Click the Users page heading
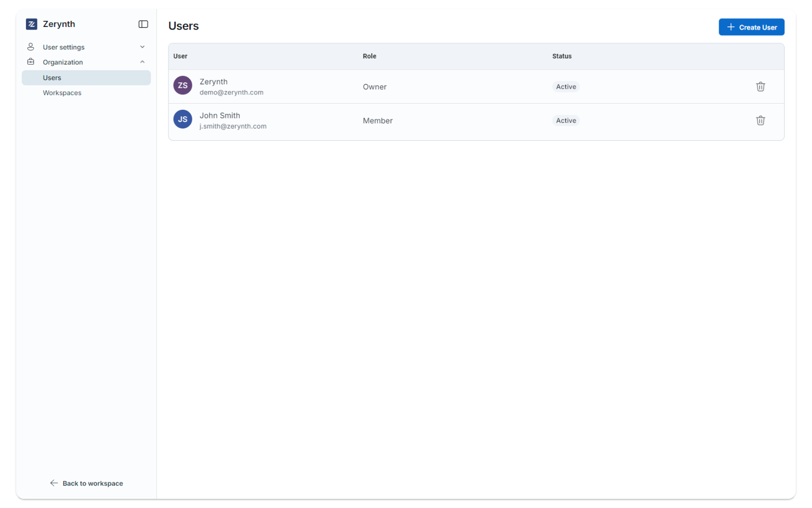 pyautogui.click(x=184, y=26)
